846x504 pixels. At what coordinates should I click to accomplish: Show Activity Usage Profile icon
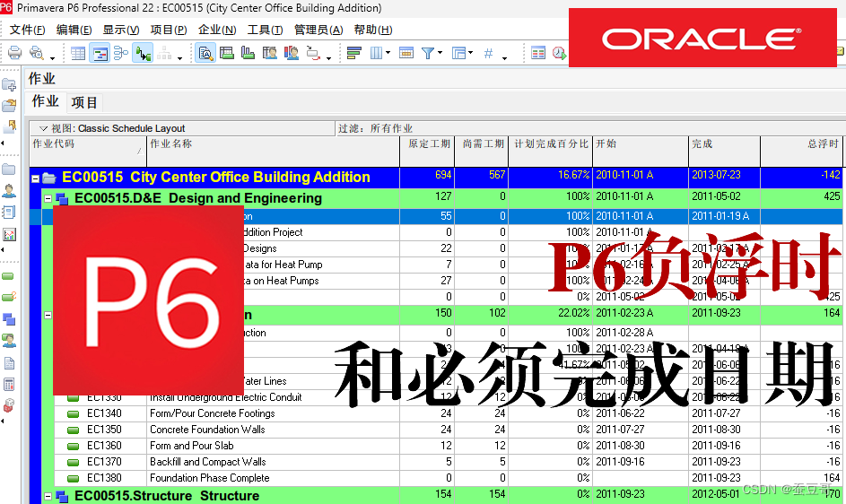tap(249, 53)
